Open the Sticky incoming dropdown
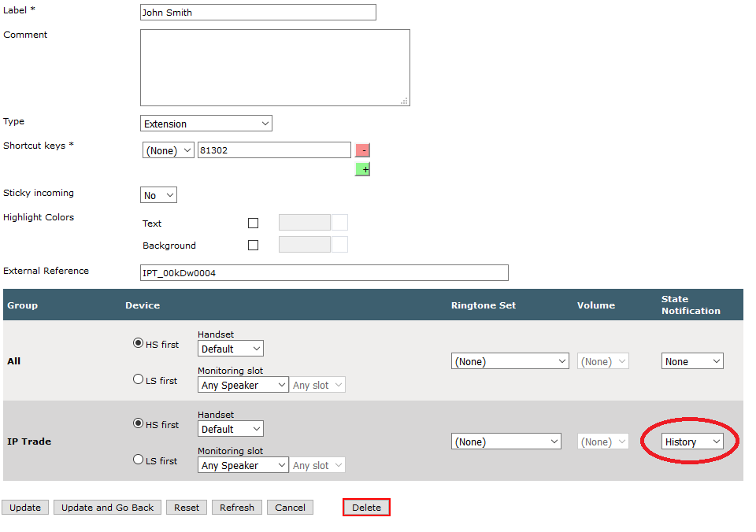This screenshot has height=532, width=756. click(158, 195)
